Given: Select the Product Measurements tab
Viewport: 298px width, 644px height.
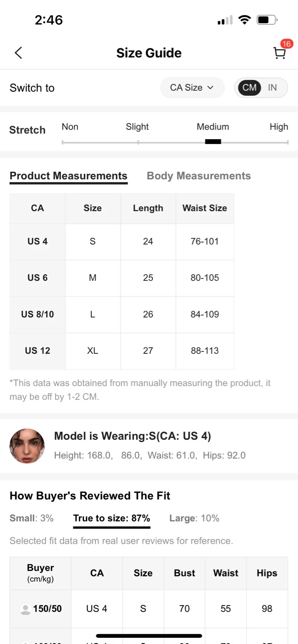Looking at the screenshot, I should tap(68, 176).
